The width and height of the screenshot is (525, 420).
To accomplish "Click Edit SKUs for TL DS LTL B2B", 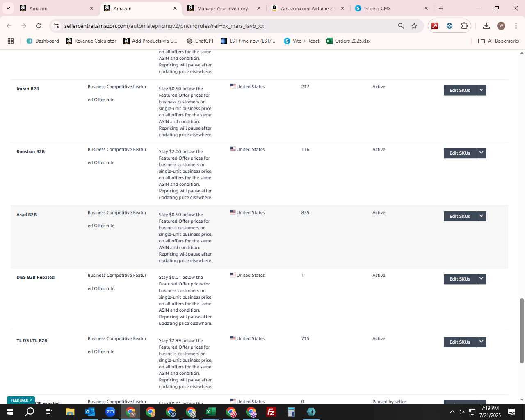I will tap(460, 342).
